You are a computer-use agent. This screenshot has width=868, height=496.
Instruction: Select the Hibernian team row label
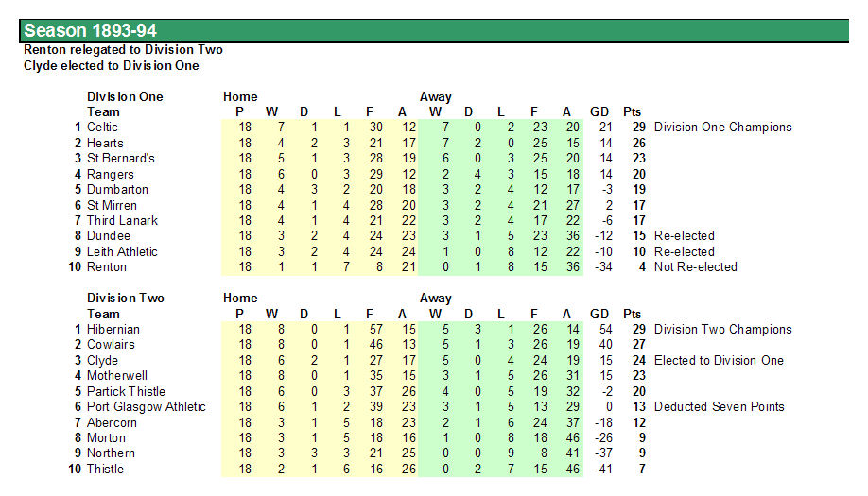[x=113, y=329]
